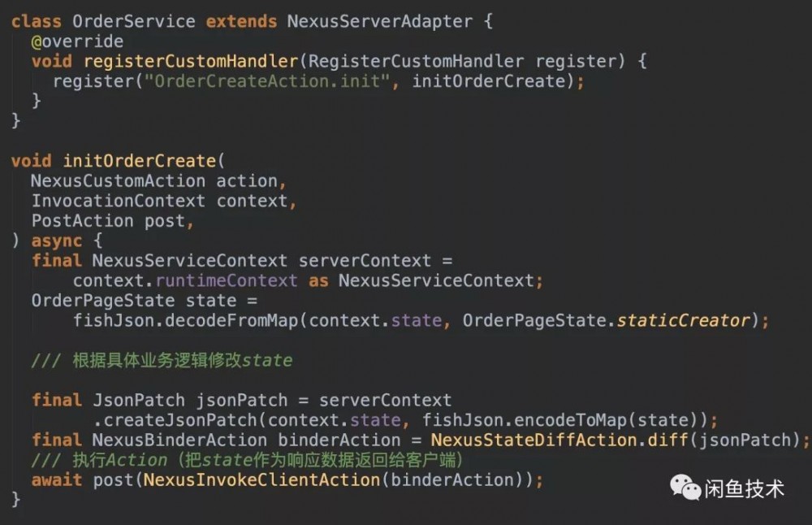The height and width of the screenshot is (525, 812).
Task: Select the NexusServiceContext type name
Action: 187,260
